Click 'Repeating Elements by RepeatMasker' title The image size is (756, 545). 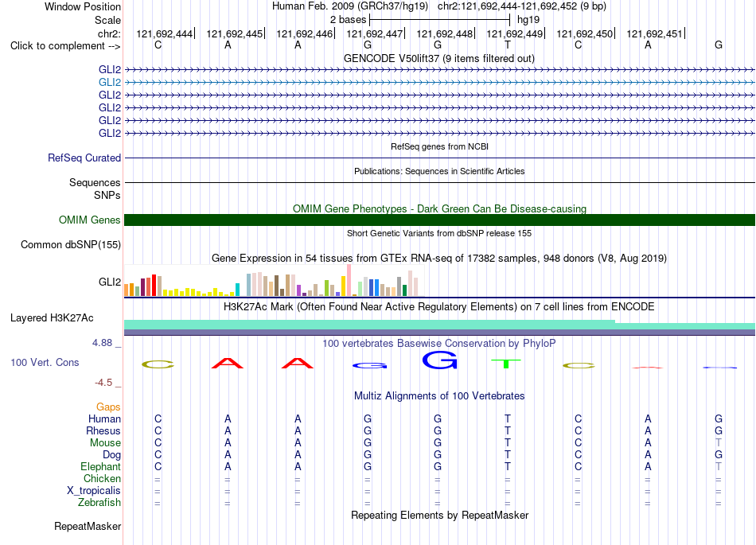pos(439,515)
